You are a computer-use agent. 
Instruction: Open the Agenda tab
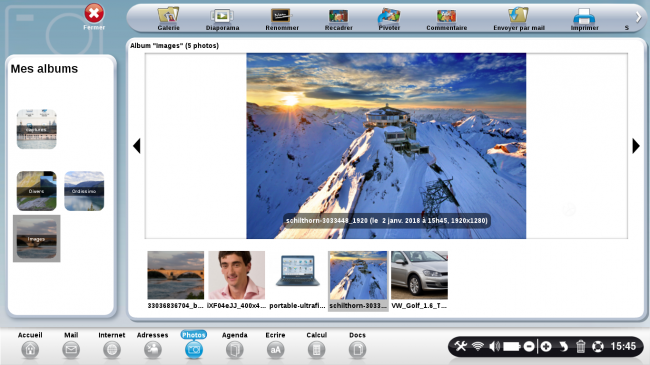tap(235, 345)
